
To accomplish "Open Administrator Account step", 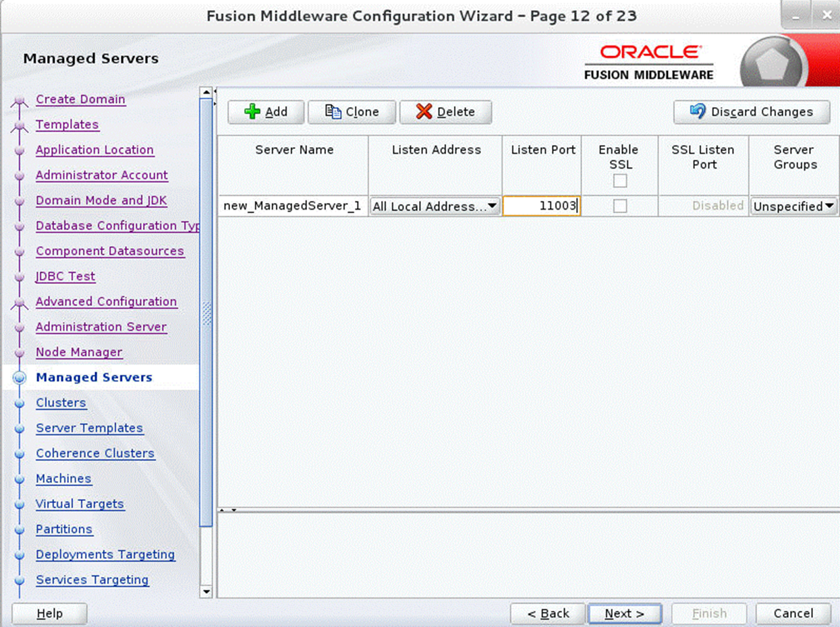I will coord(102,175).
